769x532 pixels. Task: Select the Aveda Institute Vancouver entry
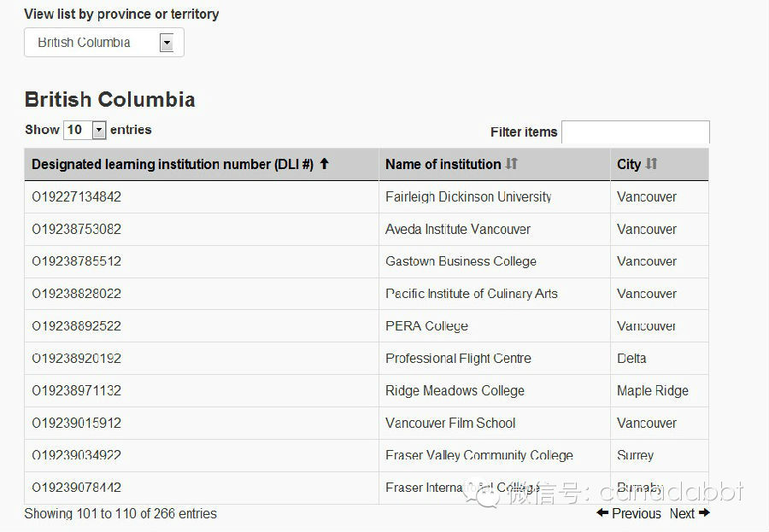click(x=457, y=230)
